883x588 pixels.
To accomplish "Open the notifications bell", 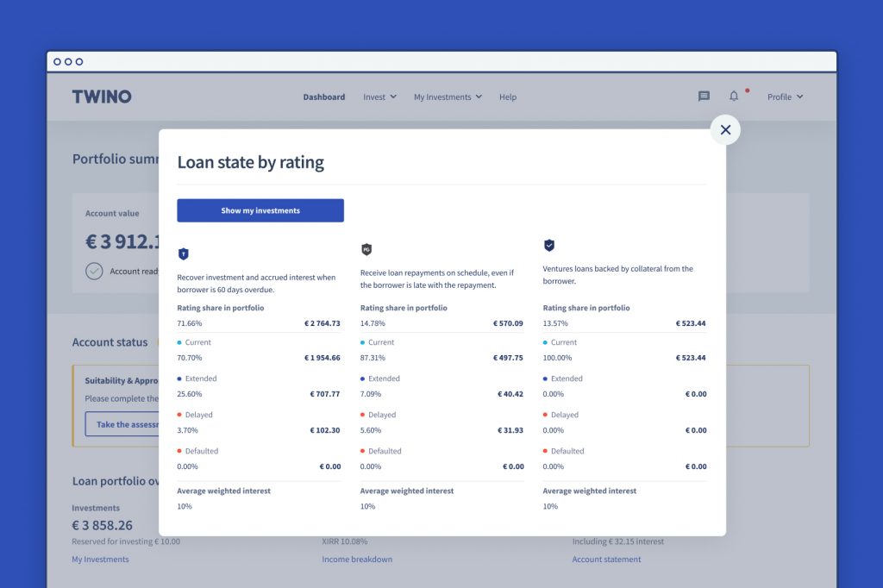I will coord(734,97).
